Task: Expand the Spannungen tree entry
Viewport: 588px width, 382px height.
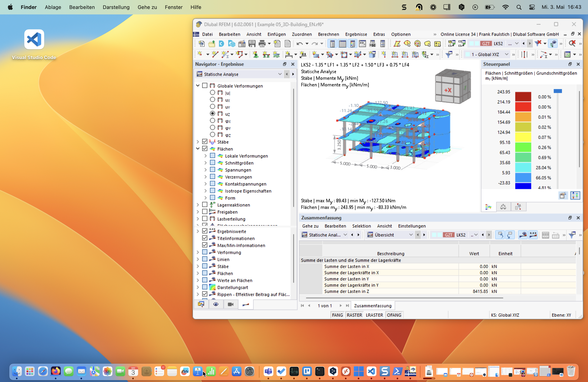Action: (x=205, y=170)
